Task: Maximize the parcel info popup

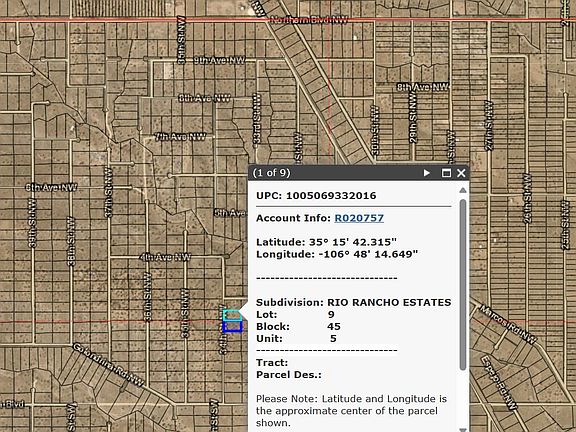Action: pos(446,173)
